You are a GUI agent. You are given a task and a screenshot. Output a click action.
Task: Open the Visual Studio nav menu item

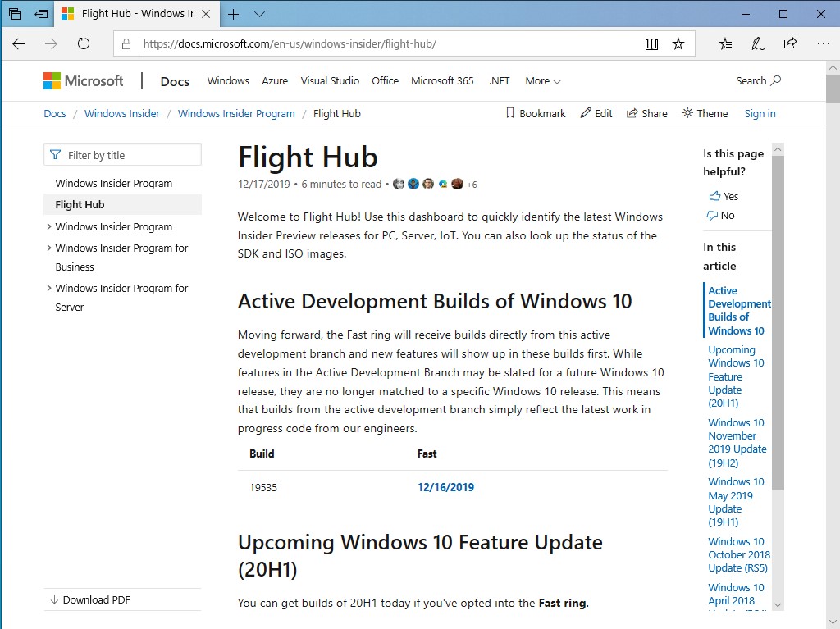(x=330, y=80)
